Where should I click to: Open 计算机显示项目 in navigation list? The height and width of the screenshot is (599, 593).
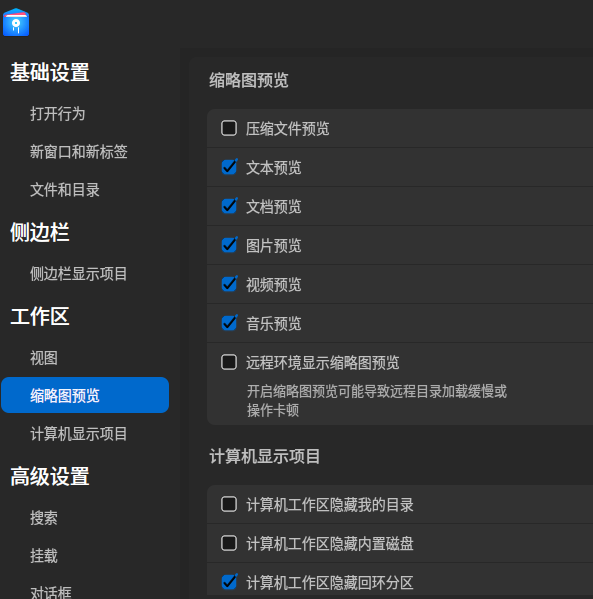[79, 434]
